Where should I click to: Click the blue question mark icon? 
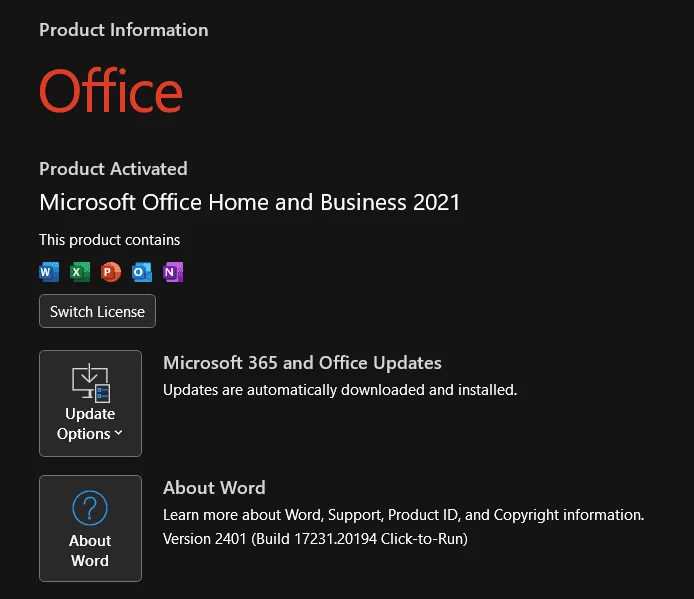pyautogui.click(x=90, y=508)
